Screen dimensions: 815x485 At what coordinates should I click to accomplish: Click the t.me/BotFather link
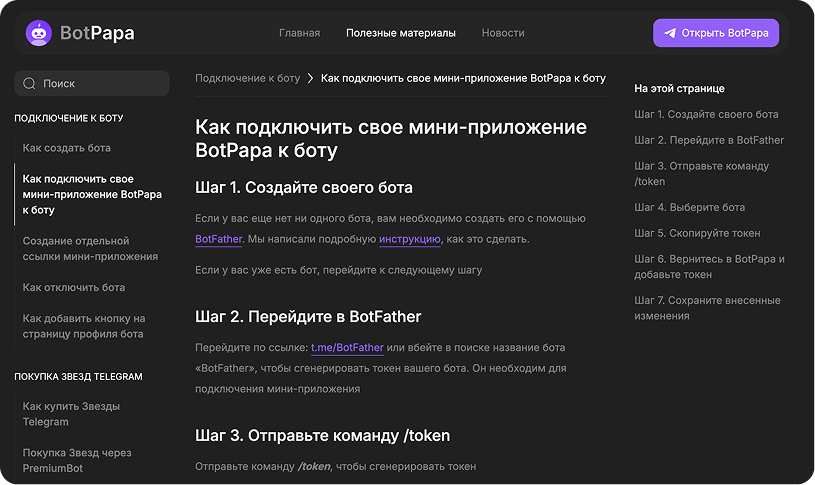click(x=347, y=347)
